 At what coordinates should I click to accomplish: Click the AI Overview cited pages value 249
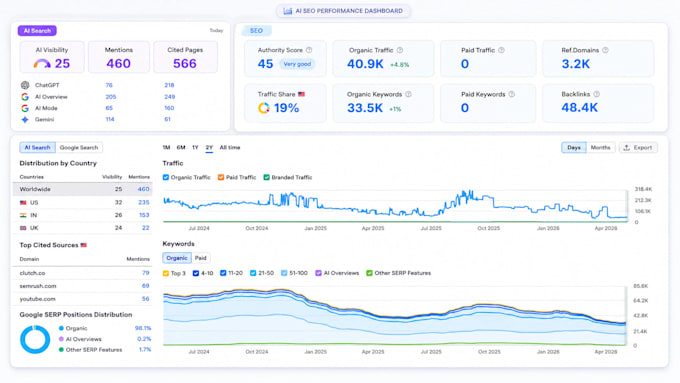[x=170, y=97]
